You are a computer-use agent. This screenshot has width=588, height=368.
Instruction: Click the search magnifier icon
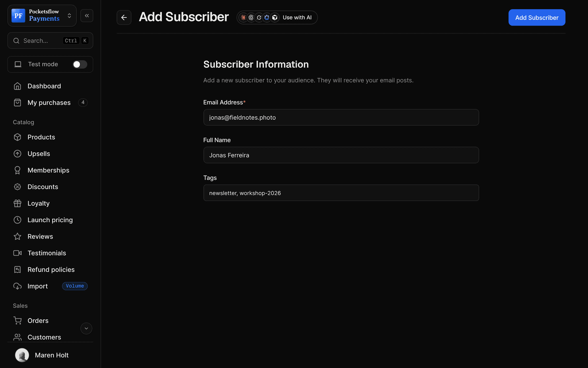click(16, 41)
